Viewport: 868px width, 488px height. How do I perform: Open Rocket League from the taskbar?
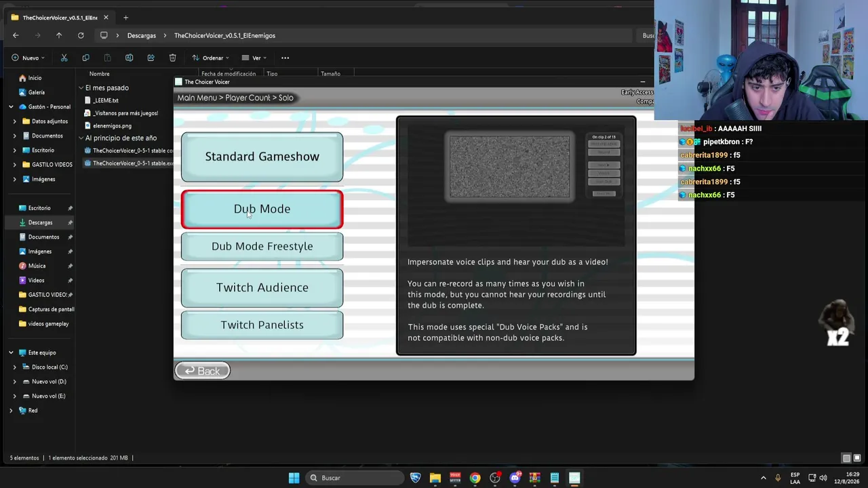point(416,478)
